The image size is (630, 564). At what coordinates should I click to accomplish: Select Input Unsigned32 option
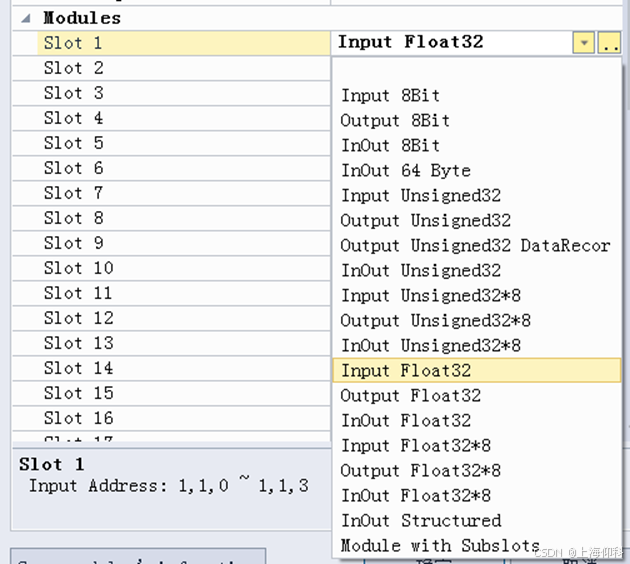click(x=420, y=196)
